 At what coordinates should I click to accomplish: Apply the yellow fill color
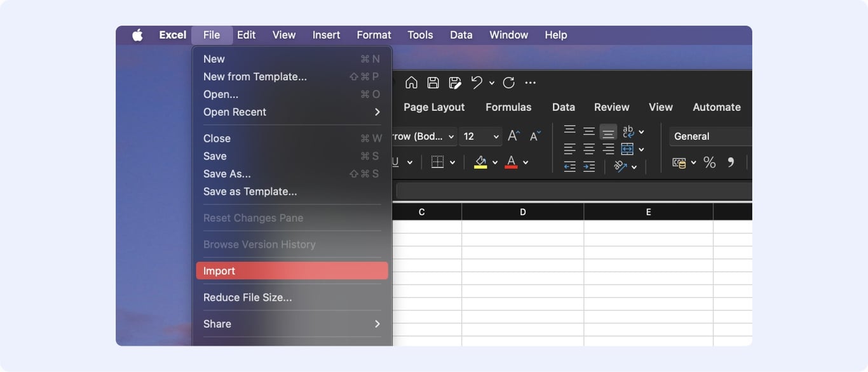[x=480, y=162]
